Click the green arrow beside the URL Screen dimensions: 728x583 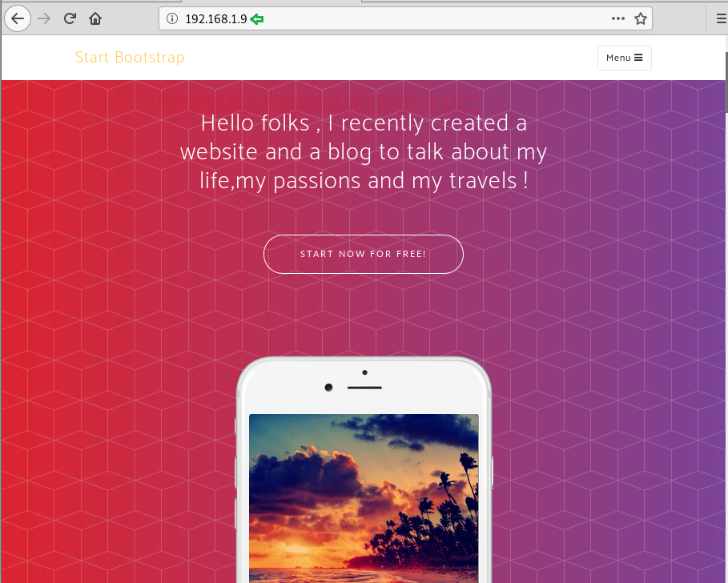tap(257, 19)
